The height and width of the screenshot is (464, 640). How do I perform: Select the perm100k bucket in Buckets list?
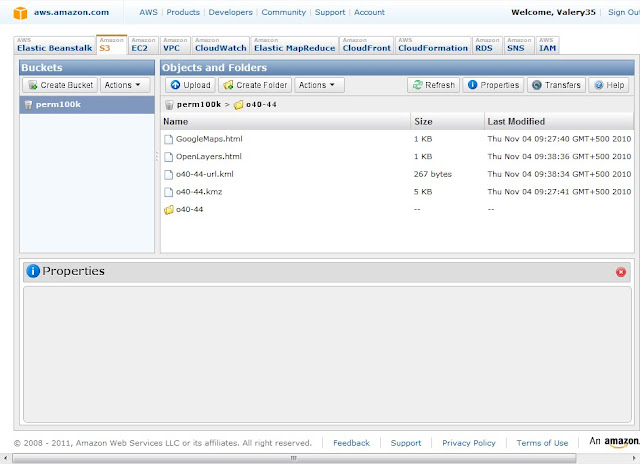pyautogui.click(x=87, y=105)
